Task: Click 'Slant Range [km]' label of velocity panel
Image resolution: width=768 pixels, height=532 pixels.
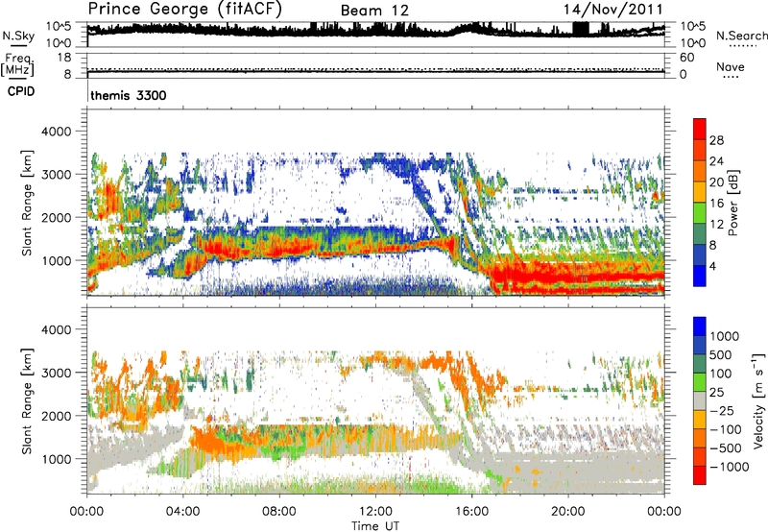Action: pos(27,401)
